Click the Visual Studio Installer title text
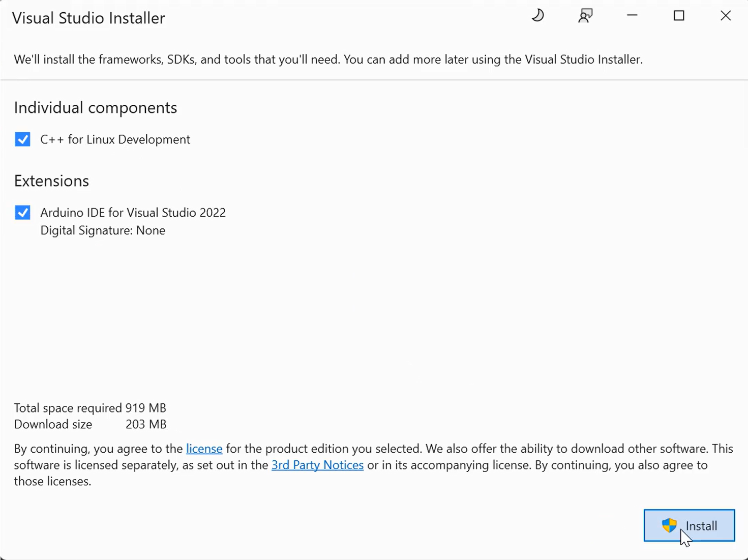 (88, 18)
